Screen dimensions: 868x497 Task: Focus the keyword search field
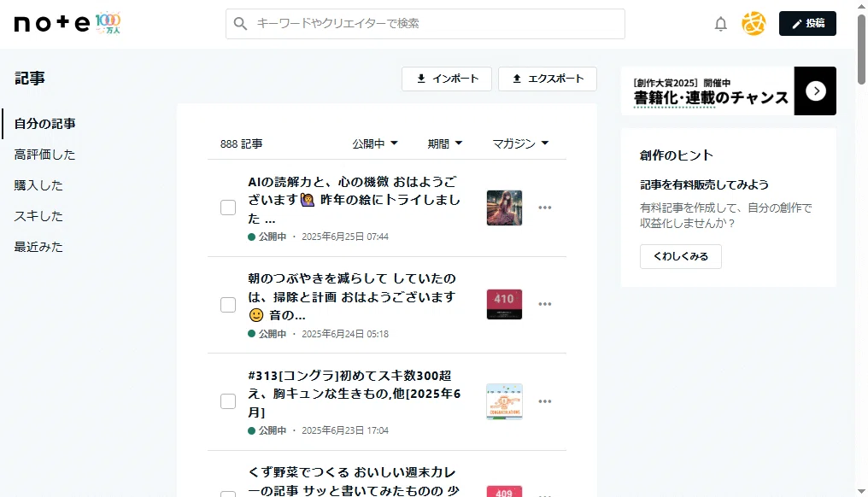tap(425, 24)
